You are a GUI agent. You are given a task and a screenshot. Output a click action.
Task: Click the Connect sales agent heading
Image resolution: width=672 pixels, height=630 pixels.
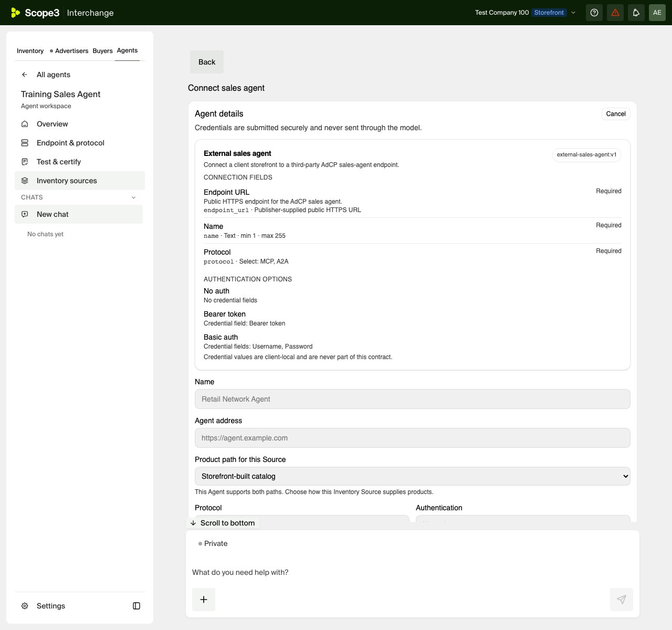coord(226,88)
